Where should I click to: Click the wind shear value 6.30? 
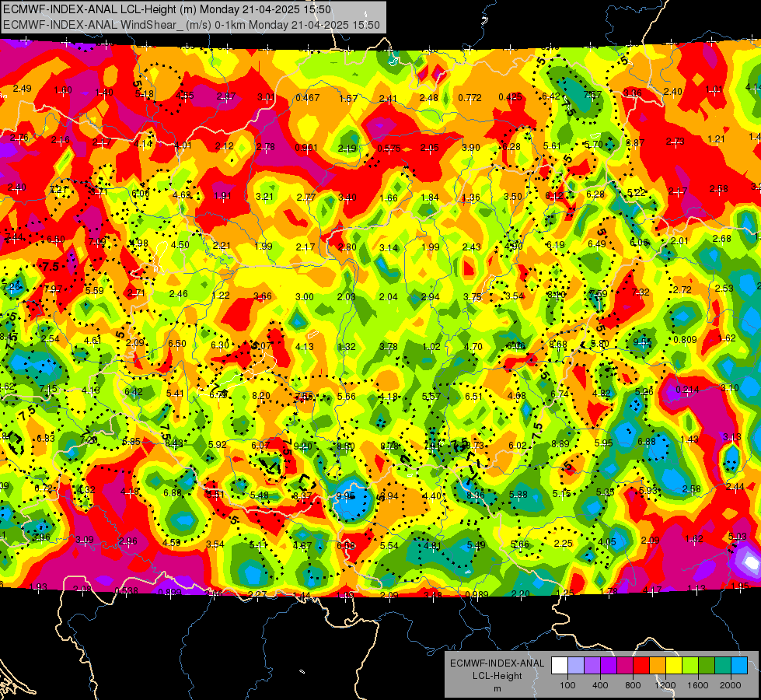click(x=220, y=345)
